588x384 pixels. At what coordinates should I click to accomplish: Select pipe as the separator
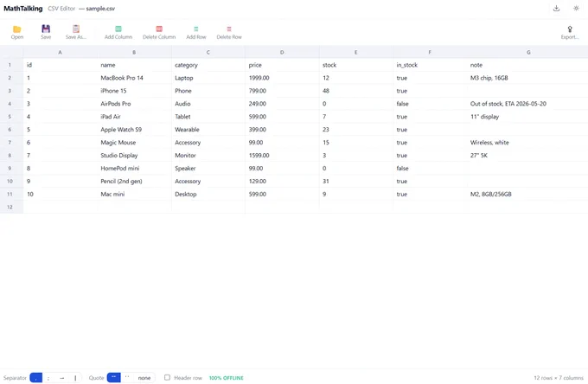(x=75, y=378)
